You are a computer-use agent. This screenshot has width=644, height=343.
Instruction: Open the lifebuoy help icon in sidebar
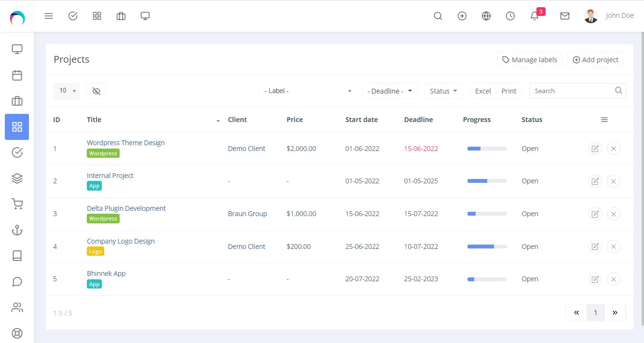(x=17, y=333)
